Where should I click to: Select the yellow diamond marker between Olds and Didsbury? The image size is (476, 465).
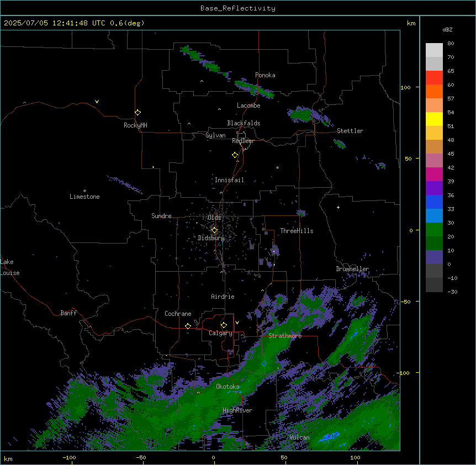coord(214,230)
